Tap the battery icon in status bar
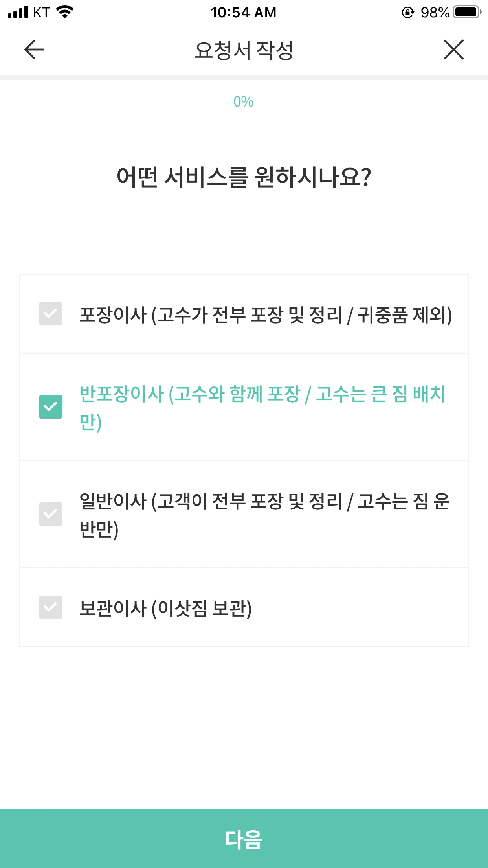The height and width of the screenshot is (868, 488). [468, 12]
